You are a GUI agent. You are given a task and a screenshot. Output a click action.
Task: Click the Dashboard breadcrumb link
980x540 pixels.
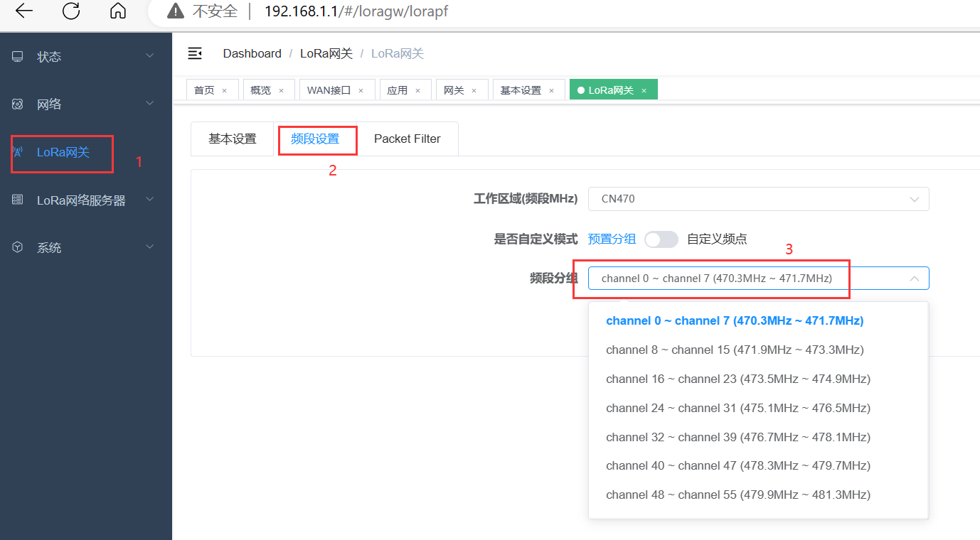coord(252,53)
